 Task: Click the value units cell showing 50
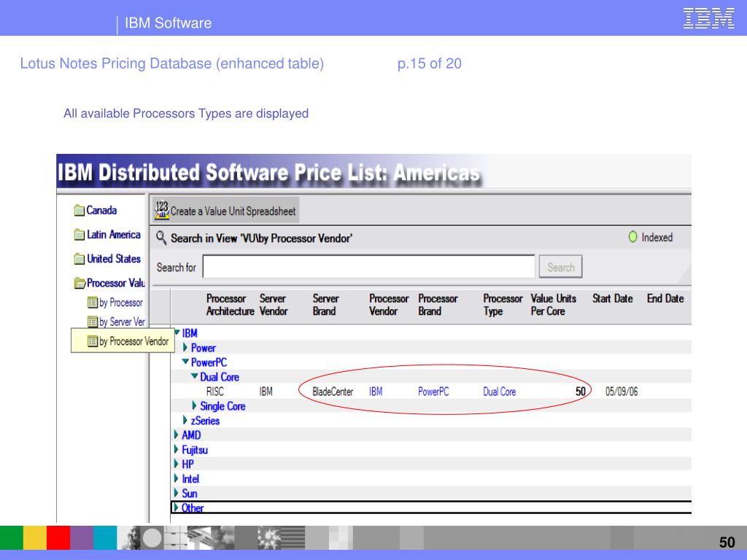(580, 392)
